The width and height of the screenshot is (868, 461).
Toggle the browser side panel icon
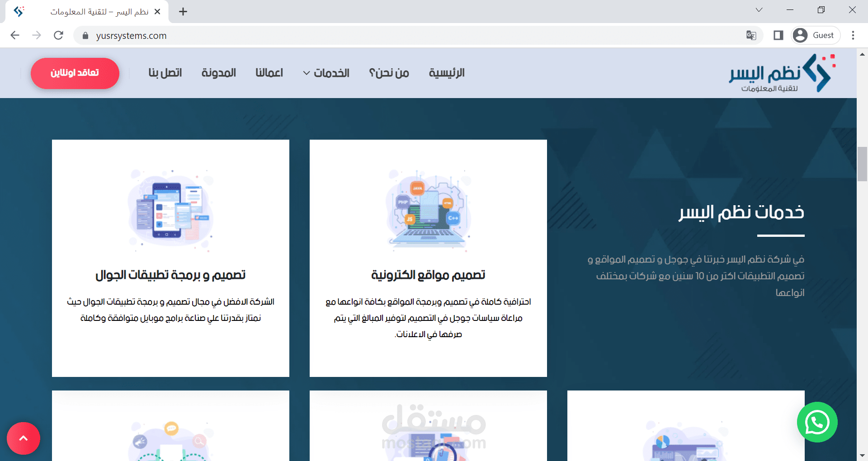pos(778,35)
